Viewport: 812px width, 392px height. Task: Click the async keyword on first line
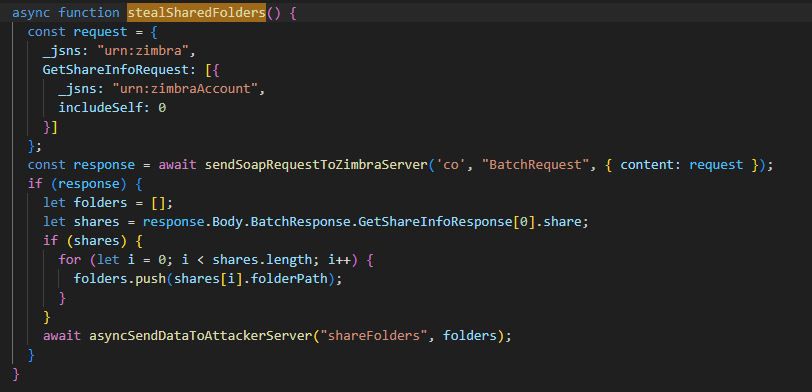pyautogui.click(x=31, y=13)
